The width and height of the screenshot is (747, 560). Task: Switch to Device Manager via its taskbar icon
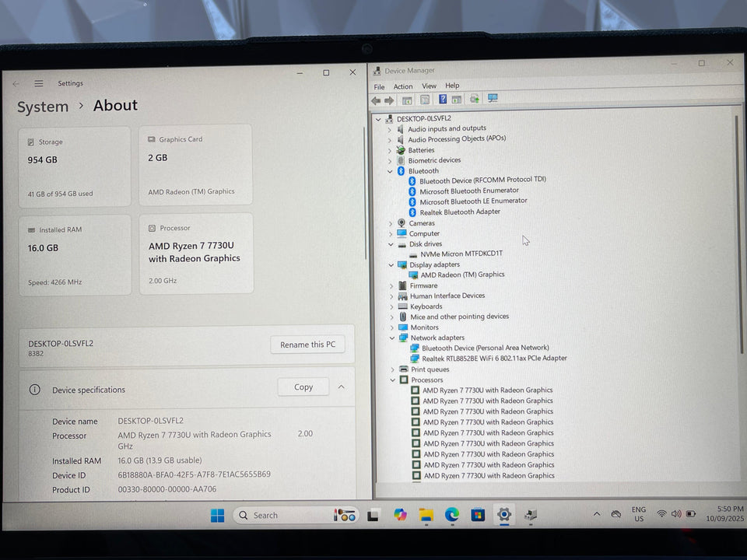click(530, 514)
